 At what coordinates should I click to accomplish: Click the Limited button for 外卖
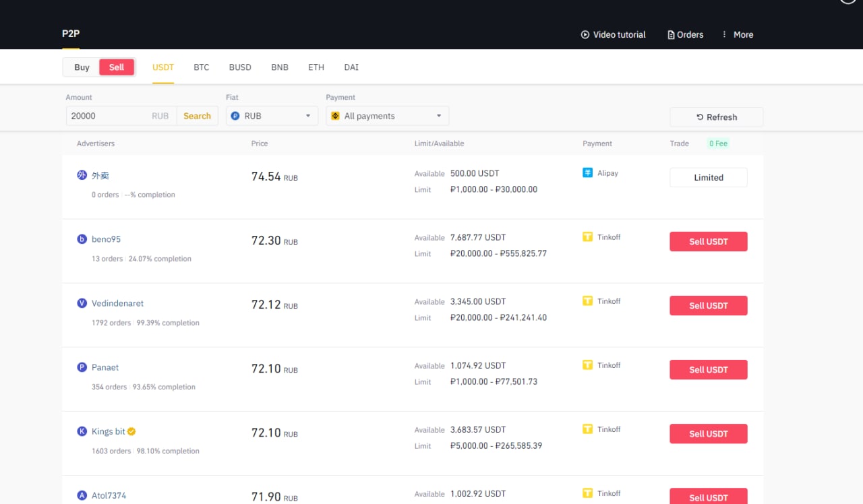(709, 177)
